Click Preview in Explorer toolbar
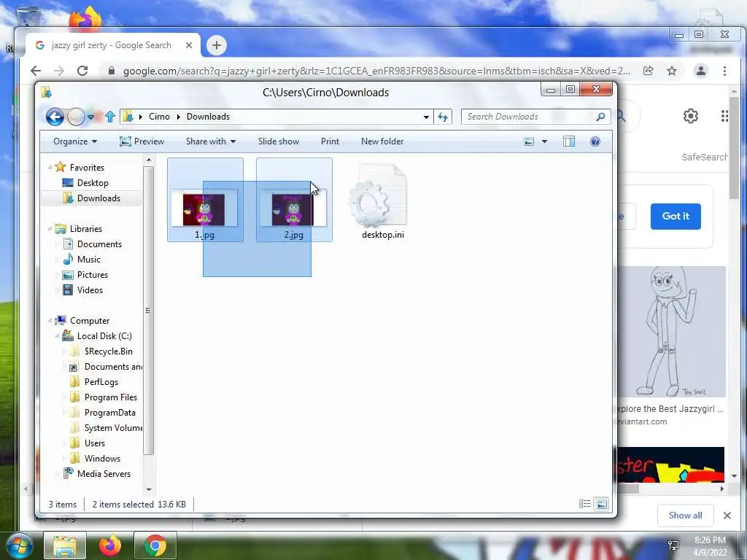Image resolution: width=747 pixels, height=560 pixels. [142, 141]
